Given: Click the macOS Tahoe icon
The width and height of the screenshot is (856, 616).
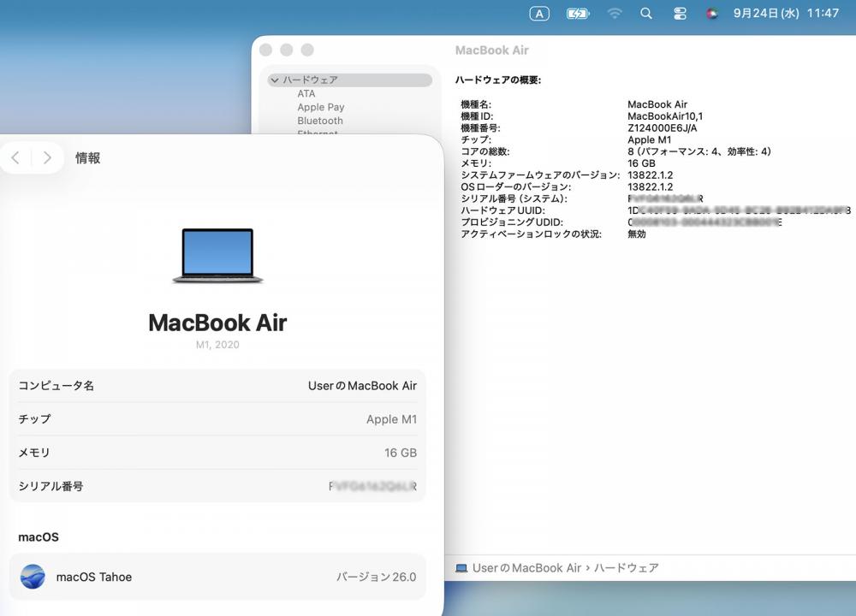Looking at the screenshot, I should tap(33, 577).
